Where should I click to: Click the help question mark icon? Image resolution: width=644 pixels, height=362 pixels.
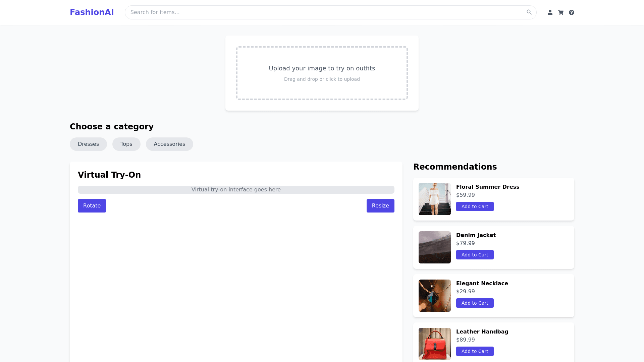click(x=572, y=12)
